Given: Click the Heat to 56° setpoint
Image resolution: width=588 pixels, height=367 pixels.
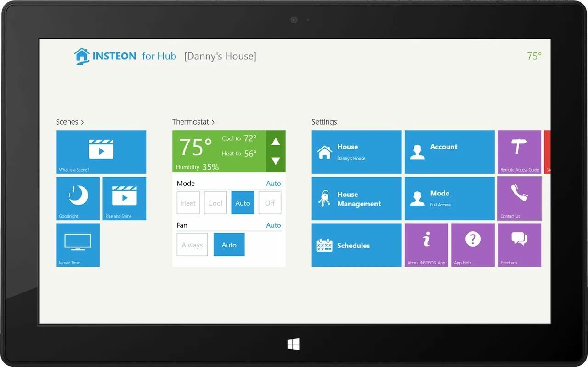Looking at the screenshot, I should (x=239, y=154).
